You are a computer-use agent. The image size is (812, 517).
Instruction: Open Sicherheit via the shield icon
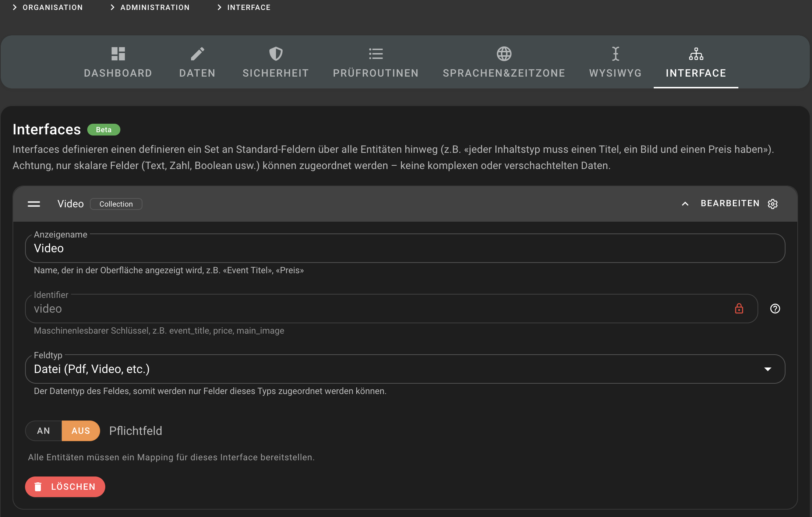coord(276,54)
